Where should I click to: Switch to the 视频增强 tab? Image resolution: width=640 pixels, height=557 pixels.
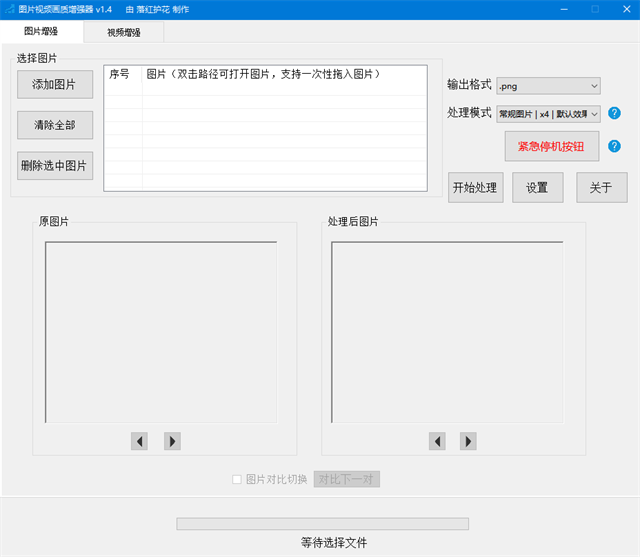click(124, 32)
